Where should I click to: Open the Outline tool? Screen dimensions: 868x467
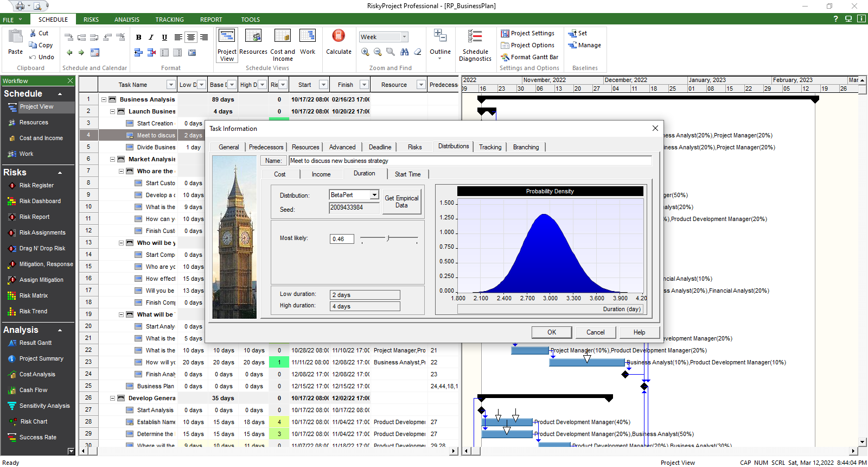pyautogui.click(x=440, y=43)
